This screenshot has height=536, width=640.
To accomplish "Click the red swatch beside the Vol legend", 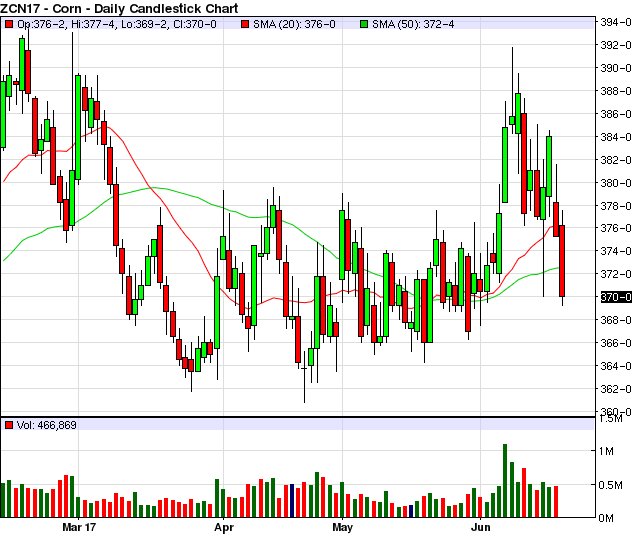I will pos(9,425).
